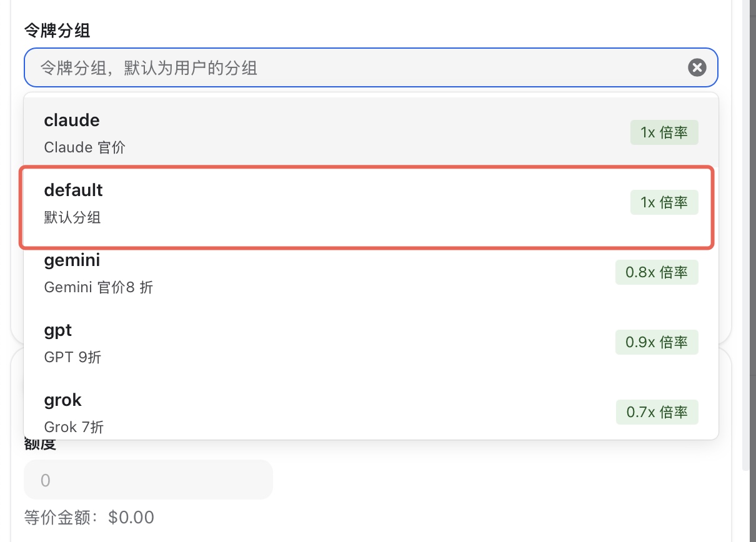Click the 0.9x 倍率 badge
The width and height of the screenshot is (756, 542).
656,342
